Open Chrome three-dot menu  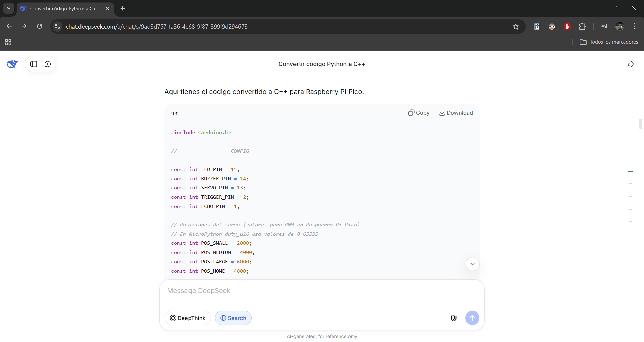[635, 26]
